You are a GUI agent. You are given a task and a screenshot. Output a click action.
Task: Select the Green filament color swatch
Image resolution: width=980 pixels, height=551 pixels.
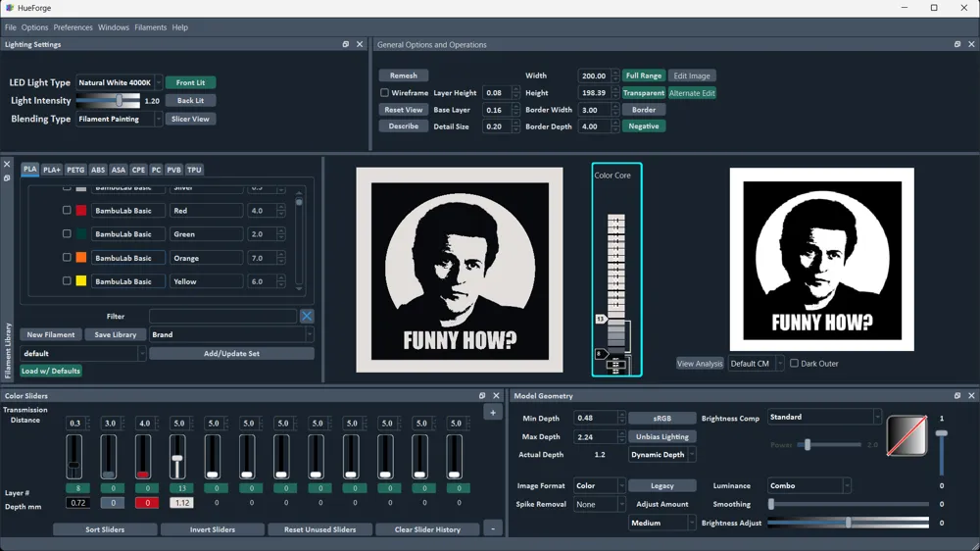tap(81, 234)
